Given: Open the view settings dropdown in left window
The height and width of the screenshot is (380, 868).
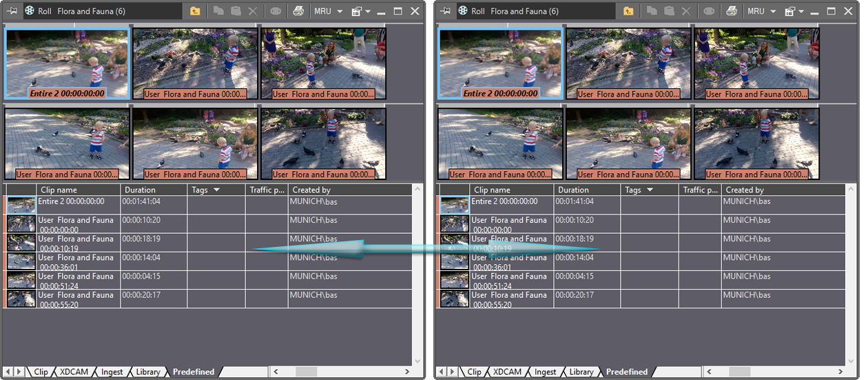Looking at the screenshot, I should pyautogui.click(x=361, y=11).
